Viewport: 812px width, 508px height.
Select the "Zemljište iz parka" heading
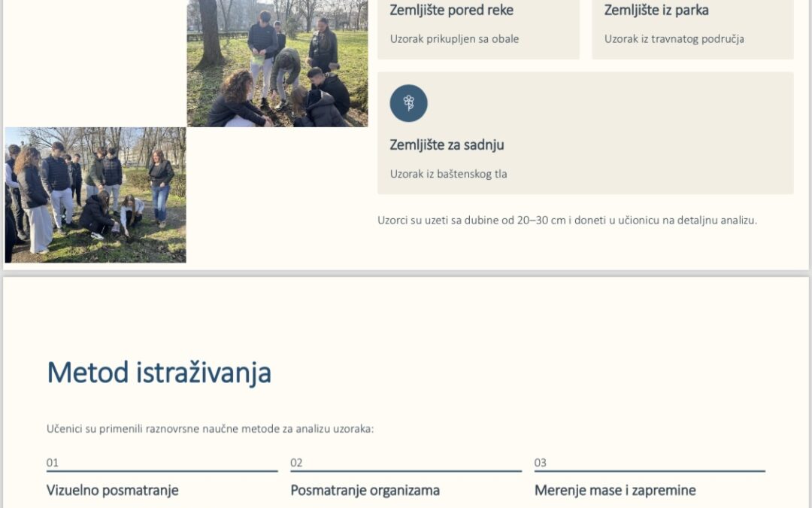[656, 11]
